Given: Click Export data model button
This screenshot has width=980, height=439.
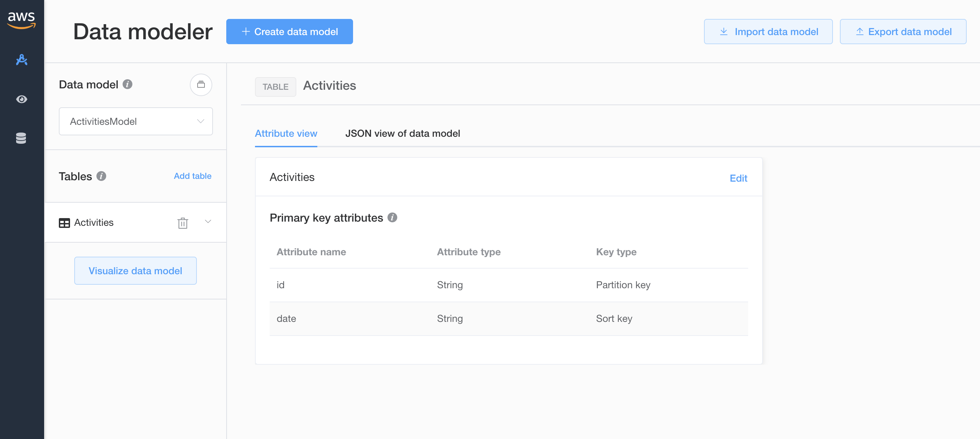Looking at the screenshot, I should [903, 32].
